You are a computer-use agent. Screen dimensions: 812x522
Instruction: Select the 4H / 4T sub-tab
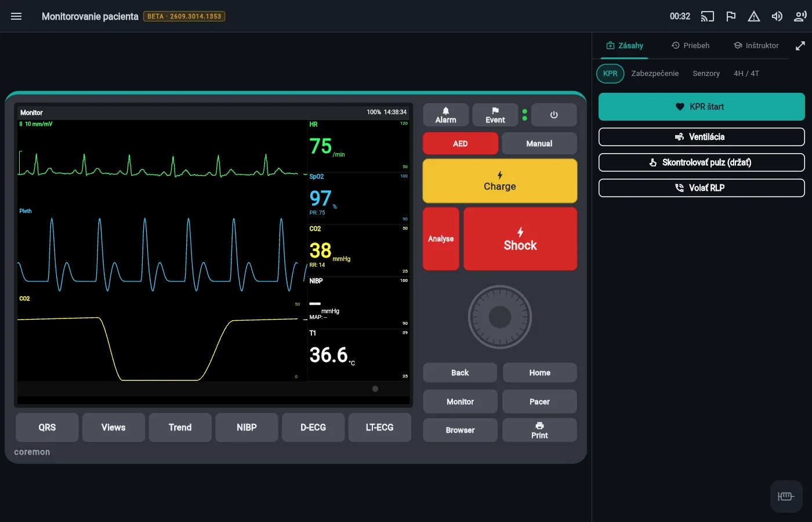pos(746,74)
